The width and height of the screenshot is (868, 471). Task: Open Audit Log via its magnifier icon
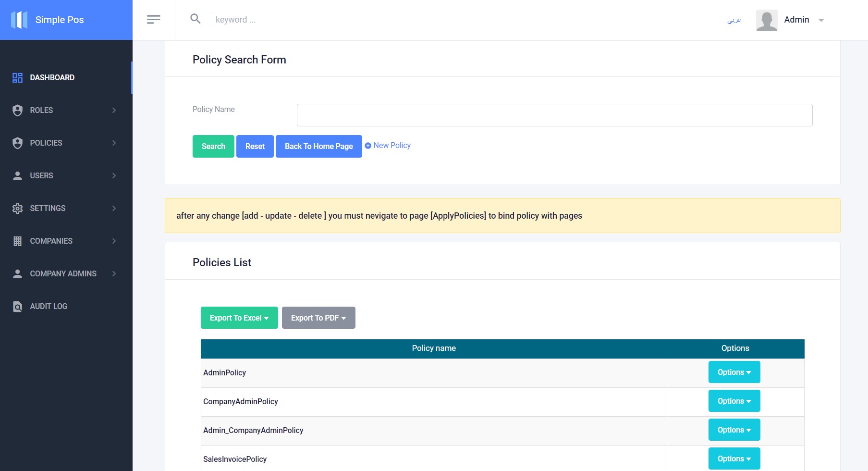click(17, 306)
